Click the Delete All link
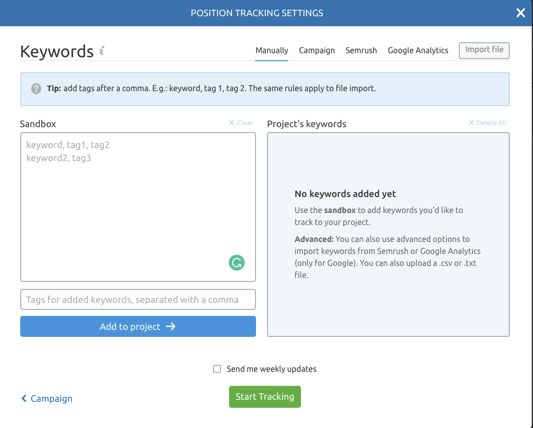 coord(491,123)
